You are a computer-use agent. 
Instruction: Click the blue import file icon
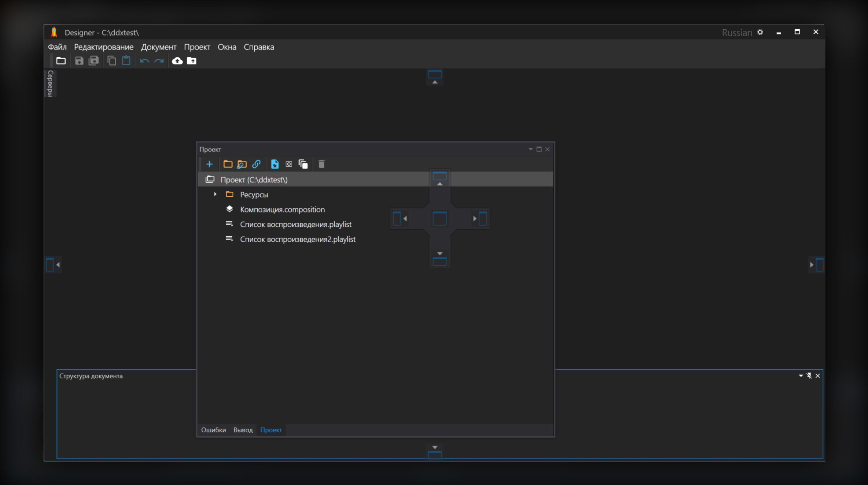(x=275, y=164)
